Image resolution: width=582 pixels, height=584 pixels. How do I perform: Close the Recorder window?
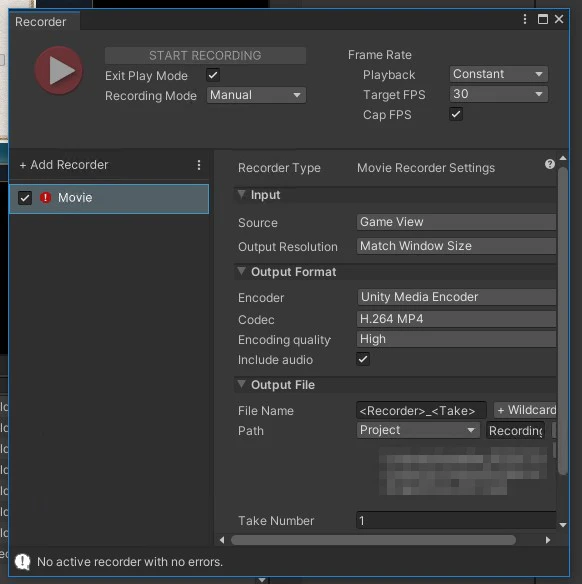[x=559, y=19]
